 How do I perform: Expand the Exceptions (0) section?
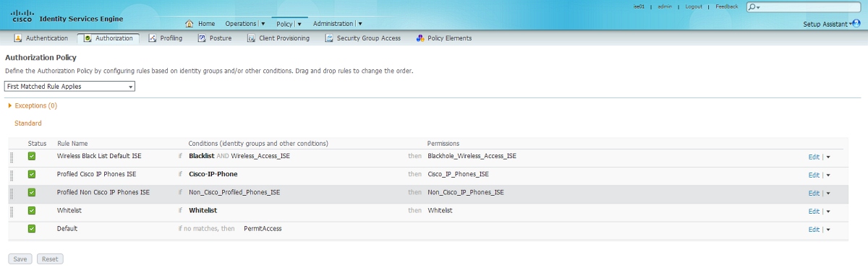click(10, 105)
